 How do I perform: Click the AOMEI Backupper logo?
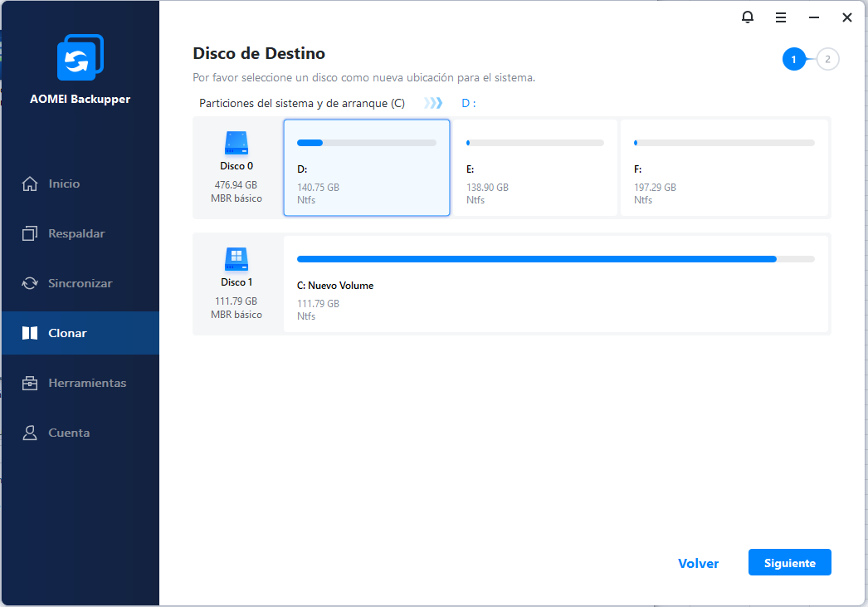coord(80,57)
